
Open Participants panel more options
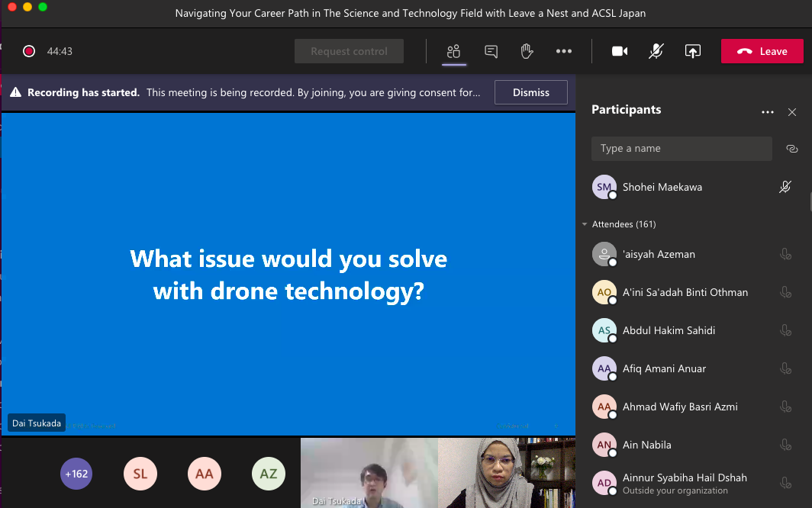point(768,112)
